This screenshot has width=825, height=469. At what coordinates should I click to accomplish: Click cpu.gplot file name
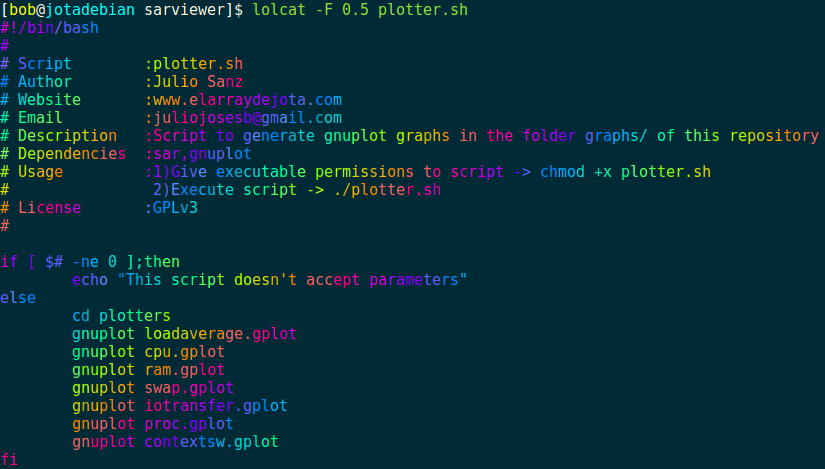point(184,352)
